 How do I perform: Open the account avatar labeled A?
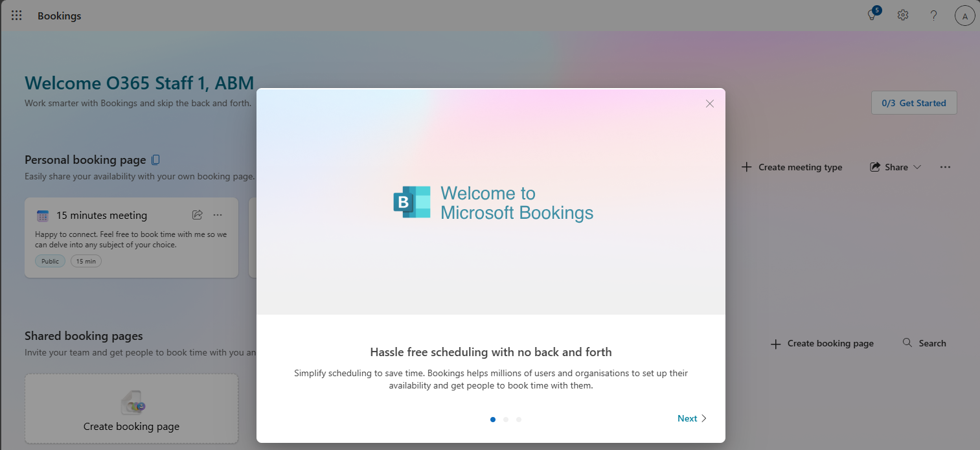click(965, 16)
